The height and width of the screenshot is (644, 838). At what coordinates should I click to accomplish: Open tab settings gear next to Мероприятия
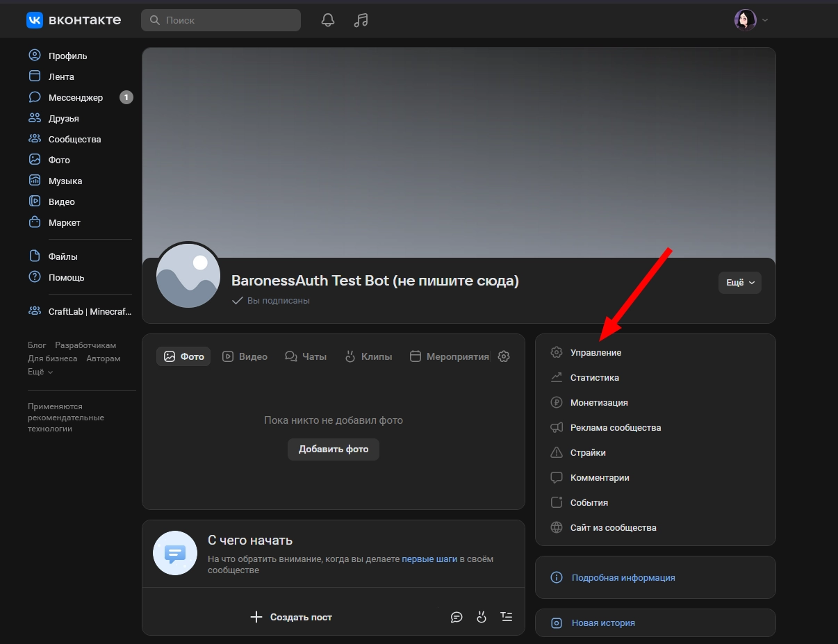click(504, 356)
